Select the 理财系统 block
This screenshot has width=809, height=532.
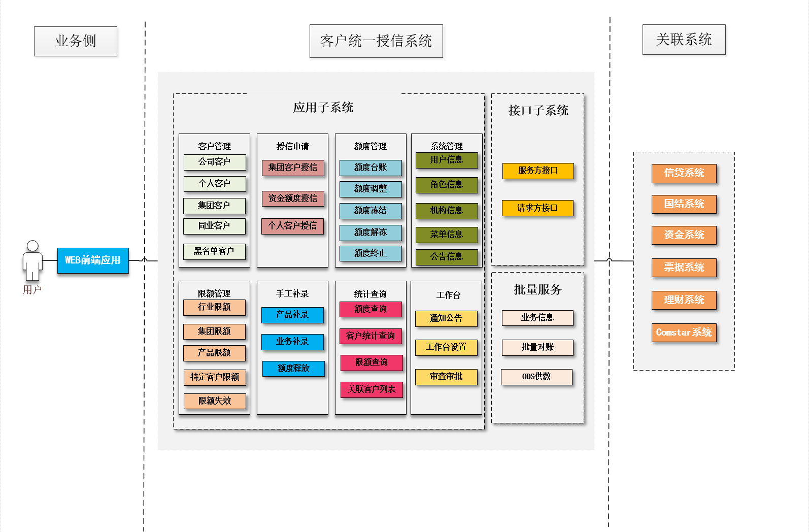click(684, 300)
